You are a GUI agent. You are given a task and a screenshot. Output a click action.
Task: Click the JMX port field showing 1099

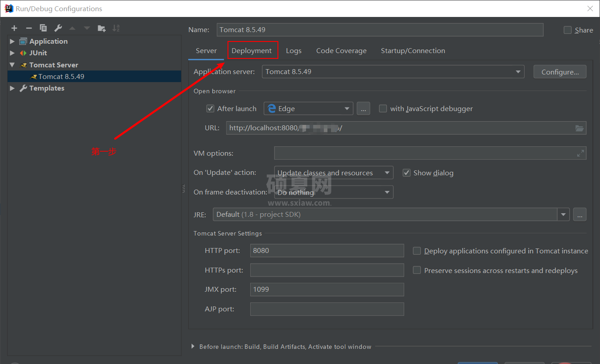pos(327,290)
